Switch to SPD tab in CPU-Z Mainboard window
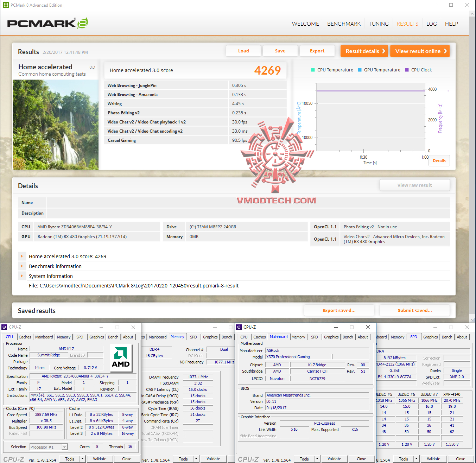 coord(315,337)
